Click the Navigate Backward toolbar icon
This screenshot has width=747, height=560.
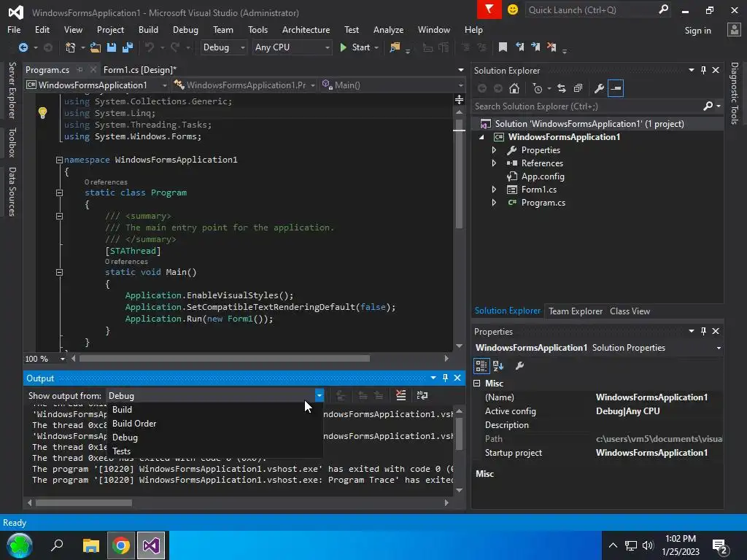[23, 47]
